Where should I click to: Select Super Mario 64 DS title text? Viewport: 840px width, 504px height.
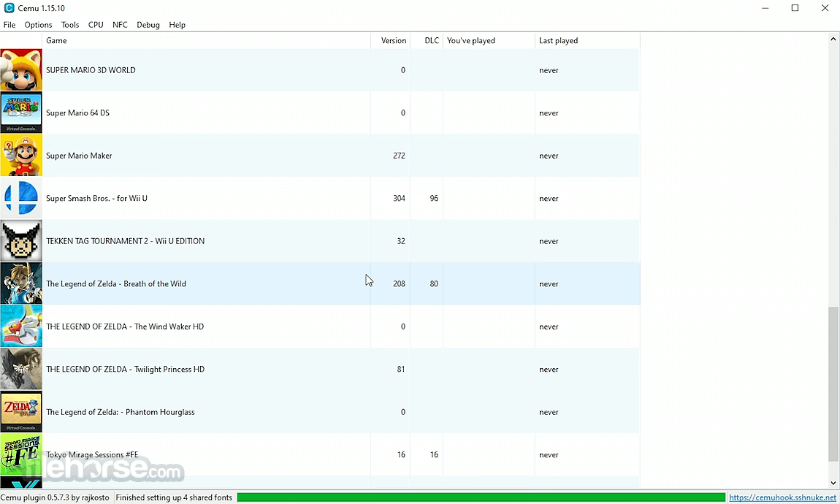coord(77,113)
